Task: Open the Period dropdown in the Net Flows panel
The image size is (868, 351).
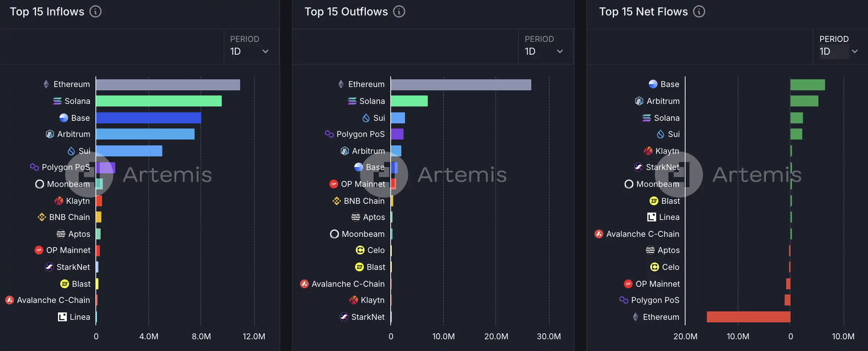Action: (x=840, y=47)
